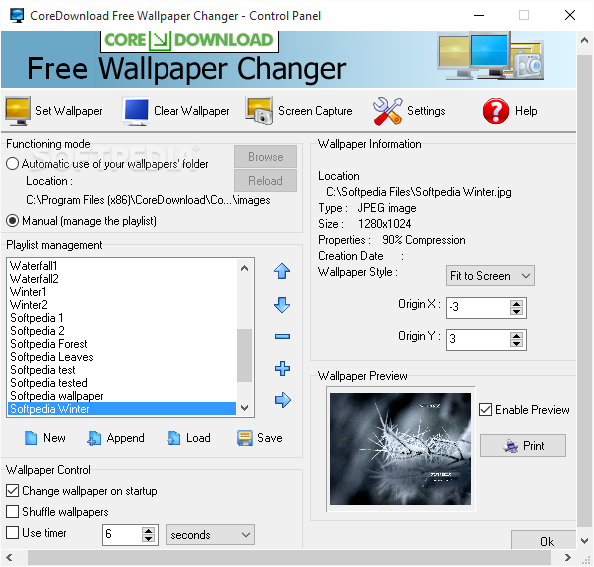Click the Save playlist disk icon
The height and width of the screenshot is (567, 594).
245,438
